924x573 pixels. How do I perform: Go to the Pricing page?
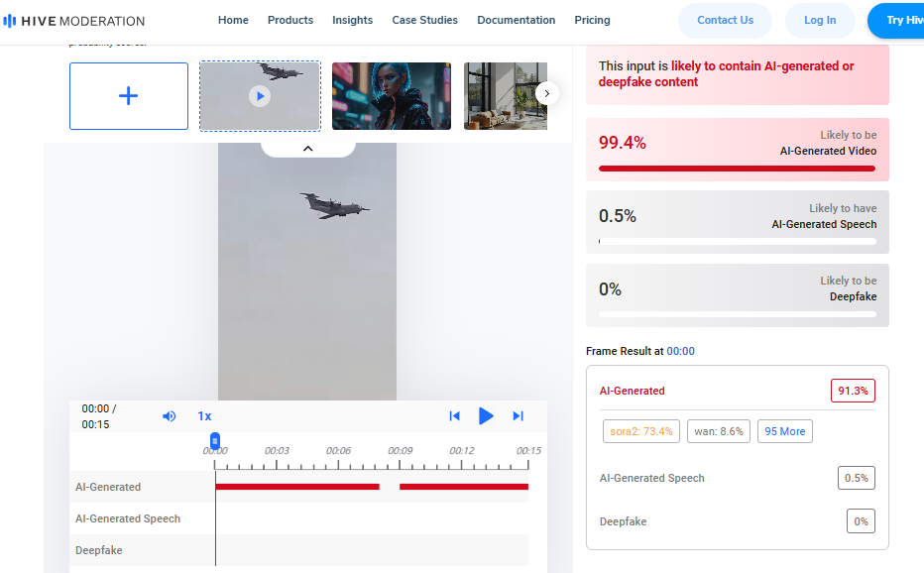[x=592, y=20]
